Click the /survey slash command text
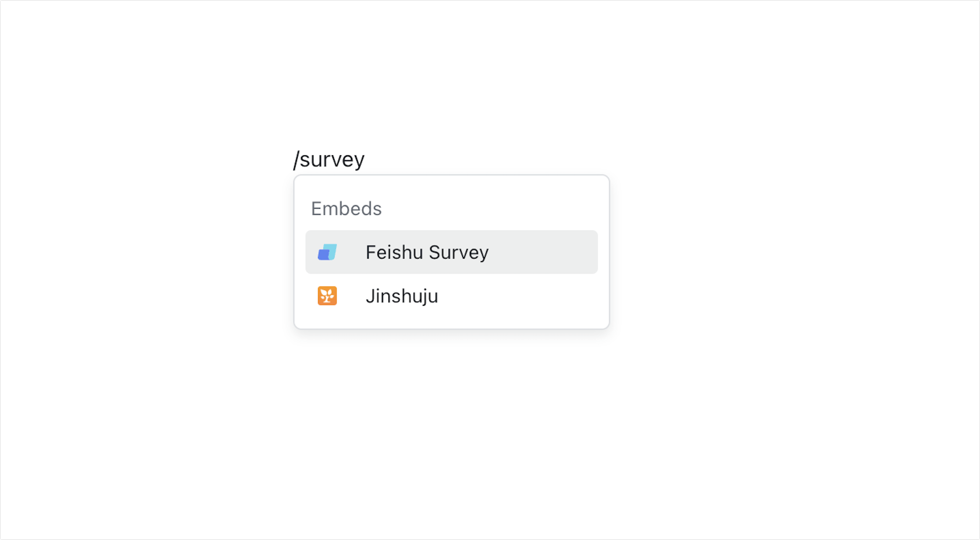Image resolution: width=980 pixels, height=540 pixels. click(329, 159)
